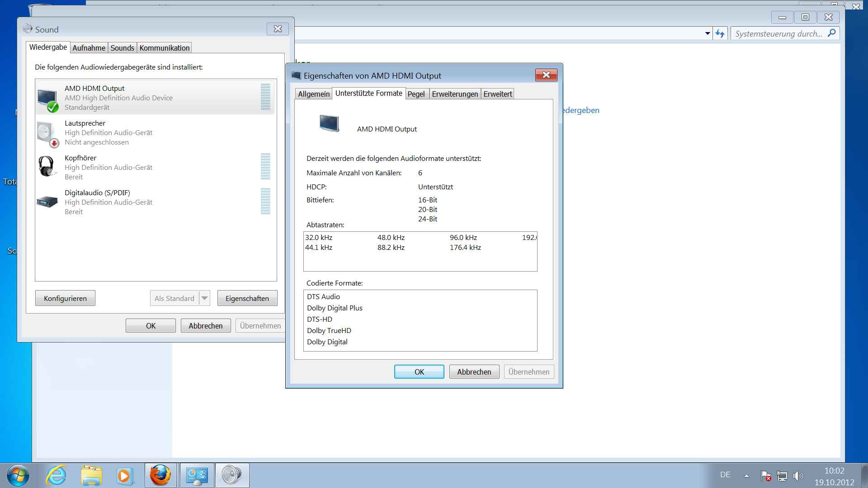Viewport: 868px width, 488px height.
Task: Click the Show Desktop strip
Action: pos(864,475)
